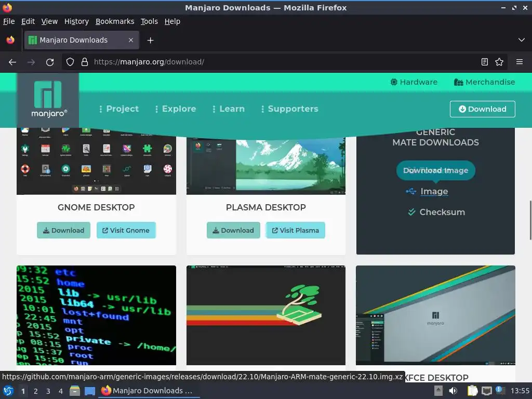
Task: Open the file manager taskbar icon
Action: [75, 391]
